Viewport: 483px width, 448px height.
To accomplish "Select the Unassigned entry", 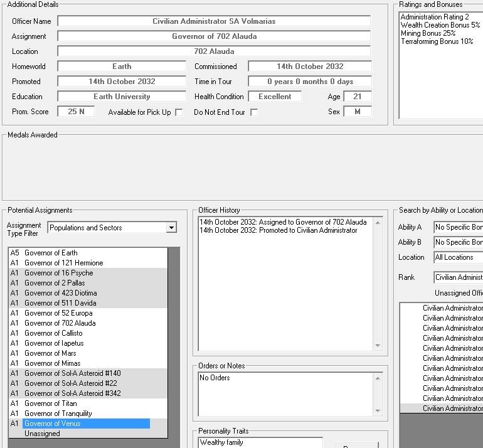I will click(x=88, y=434).
